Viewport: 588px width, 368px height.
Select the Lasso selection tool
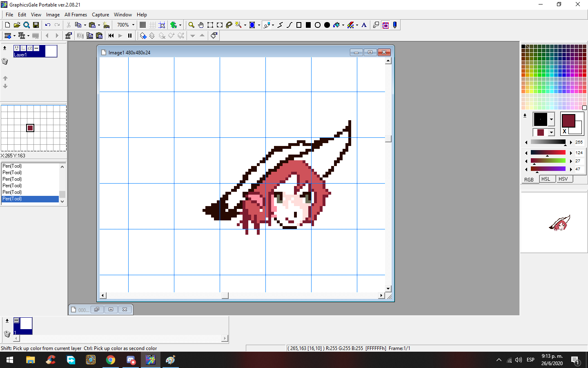tap(229, 25)
